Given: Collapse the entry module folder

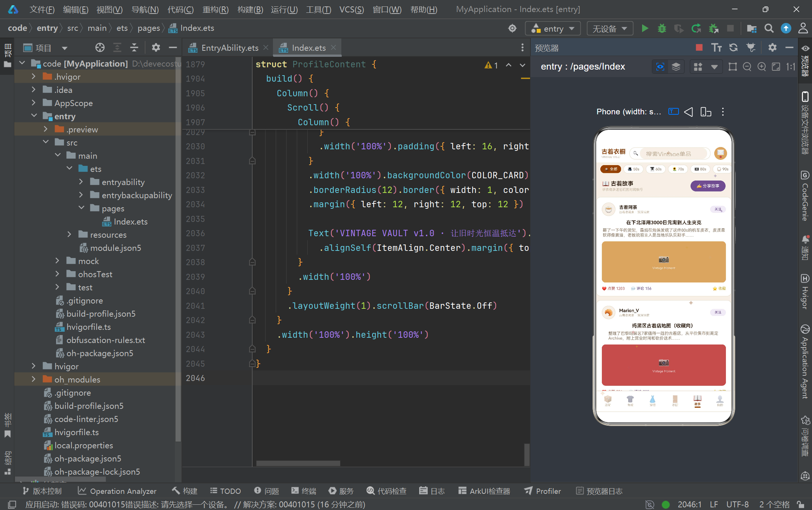Looking at the screenshot, I should click(x=33, y=116).
